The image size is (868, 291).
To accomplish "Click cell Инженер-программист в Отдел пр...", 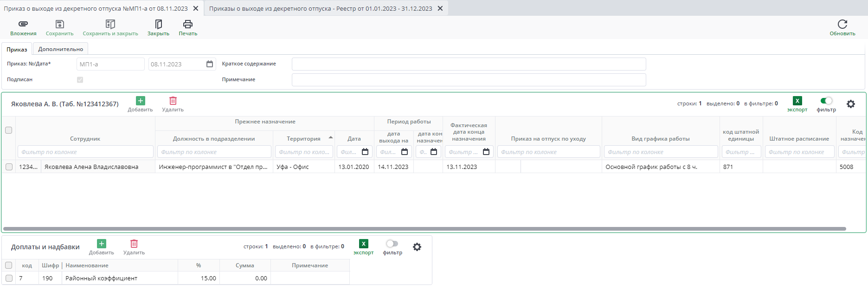I will click(214, 167).
